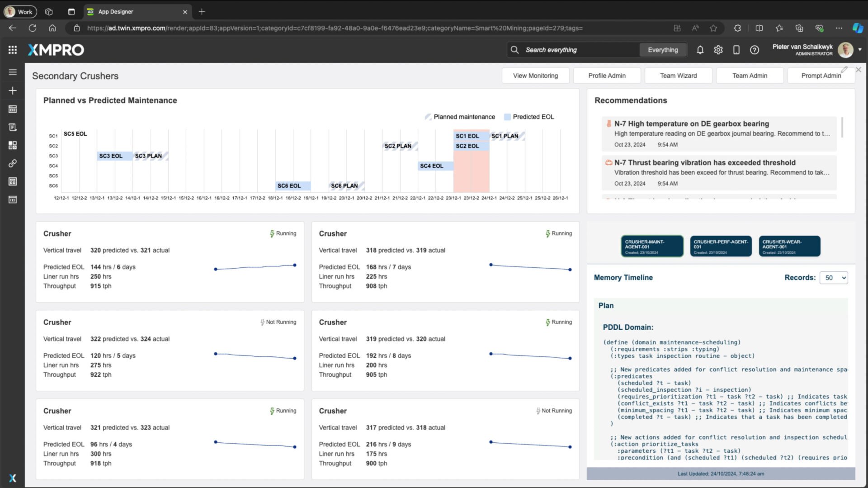The width and height of the screenshot is (868, 488).
Task: Open the Records count dropdown
Action: tap(834, 278)
